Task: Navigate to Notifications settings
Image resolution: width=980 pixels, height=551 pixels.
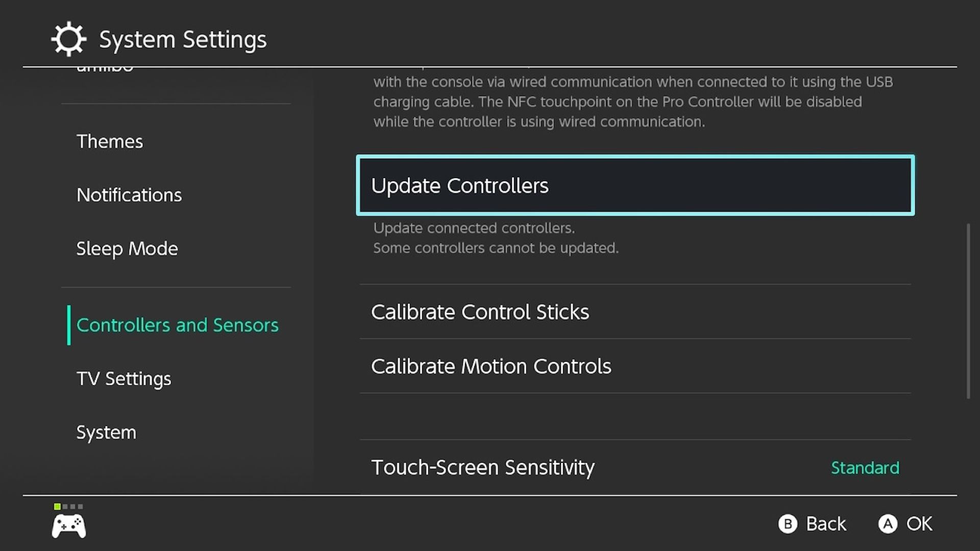Action: [x=129, y=194]
